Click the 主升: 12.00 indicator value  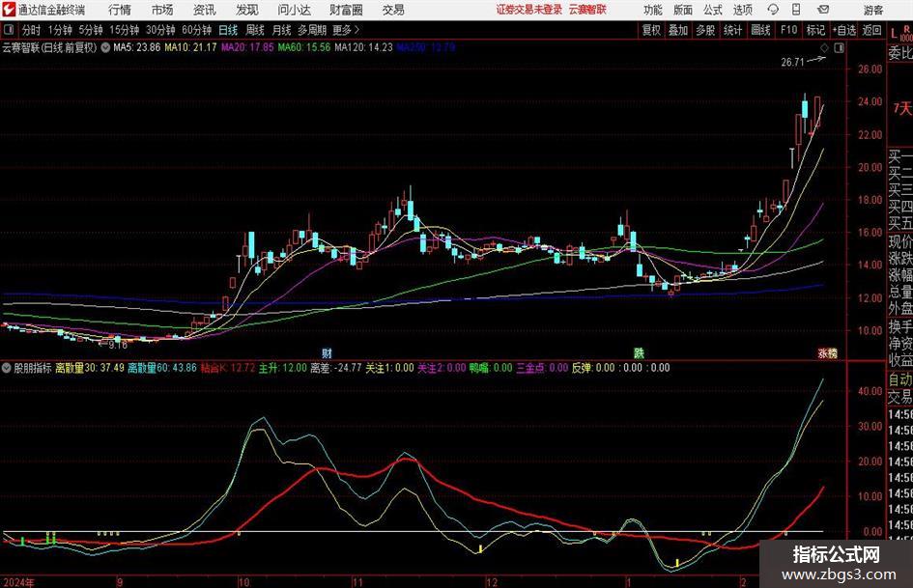282,368
